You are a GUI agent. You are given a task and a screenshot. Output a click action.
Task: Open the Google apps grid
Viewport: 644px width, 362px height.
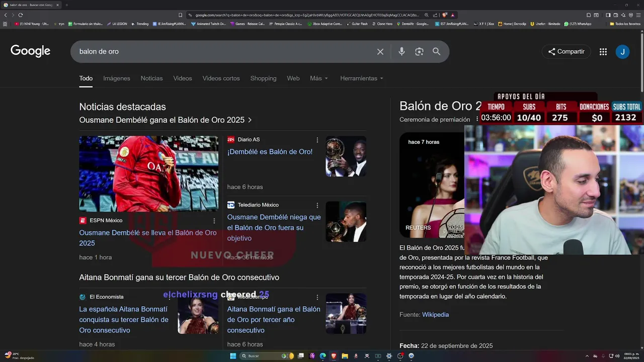(603, 52)
